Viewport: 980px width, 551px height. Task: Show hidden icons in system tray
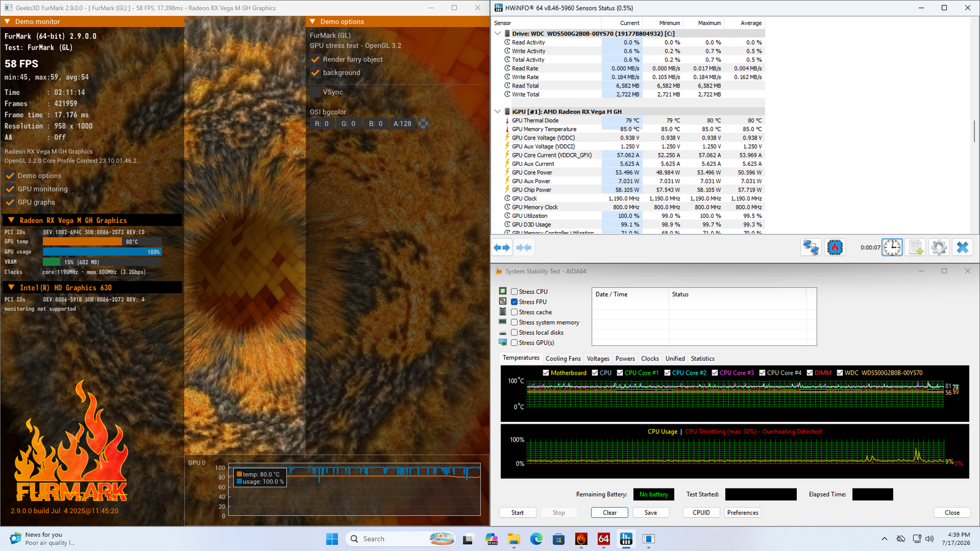pyautogui.click(x=884, y=539)
